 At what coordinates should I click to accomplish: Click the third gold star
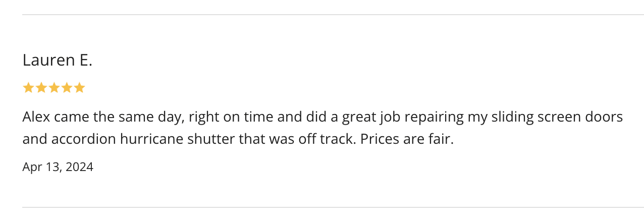coord(54,88)
